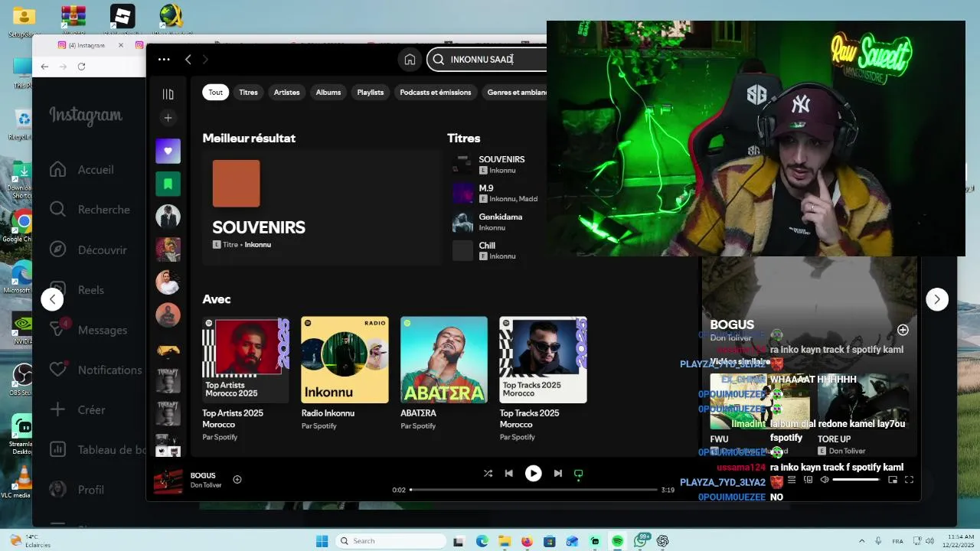
Task: Open Messages in Instagram sidebar
Action: click(87, 330)
